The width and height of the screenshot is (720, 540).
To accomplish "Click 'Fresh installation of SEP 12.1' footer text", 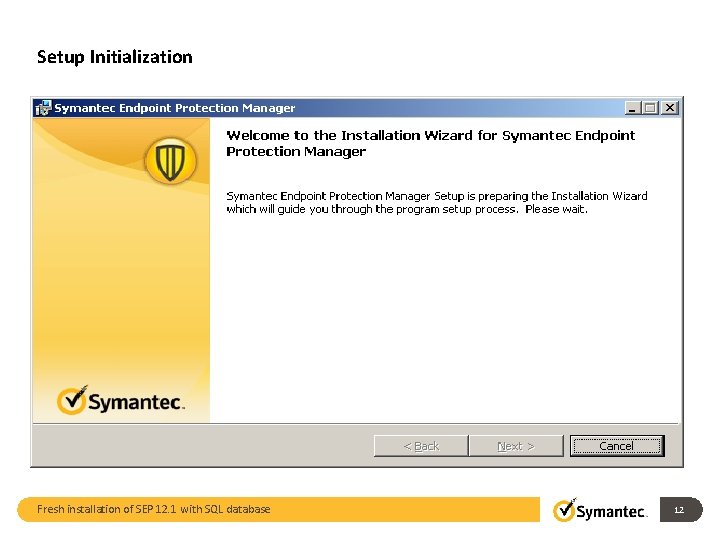I will click(153, 509).
